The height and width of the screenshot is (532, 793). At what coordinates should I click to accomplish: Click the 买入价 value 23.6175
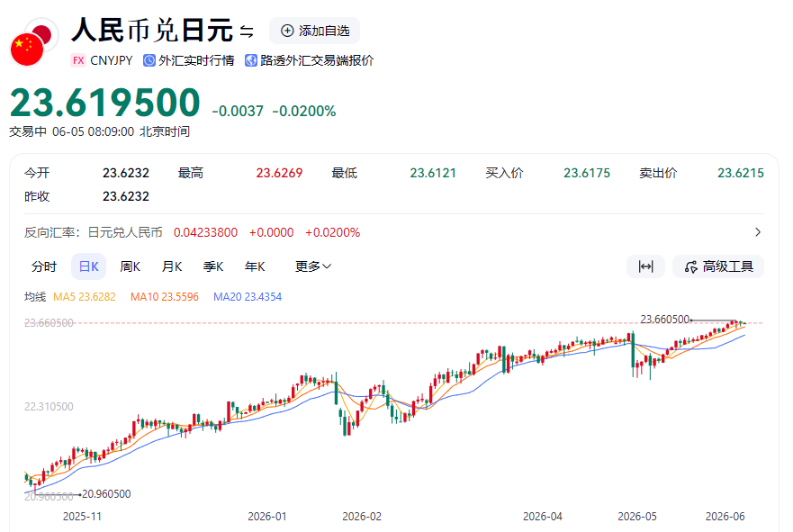[587, 173]
